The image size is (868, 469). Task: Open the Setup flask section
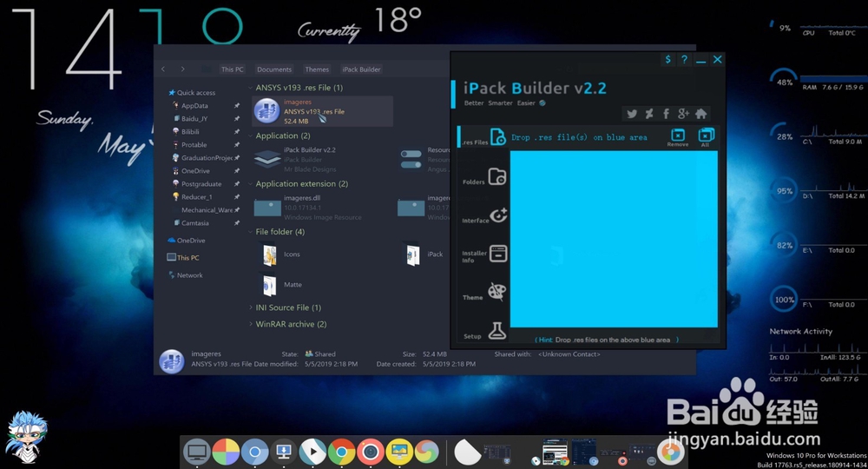(x=485, y=331)
